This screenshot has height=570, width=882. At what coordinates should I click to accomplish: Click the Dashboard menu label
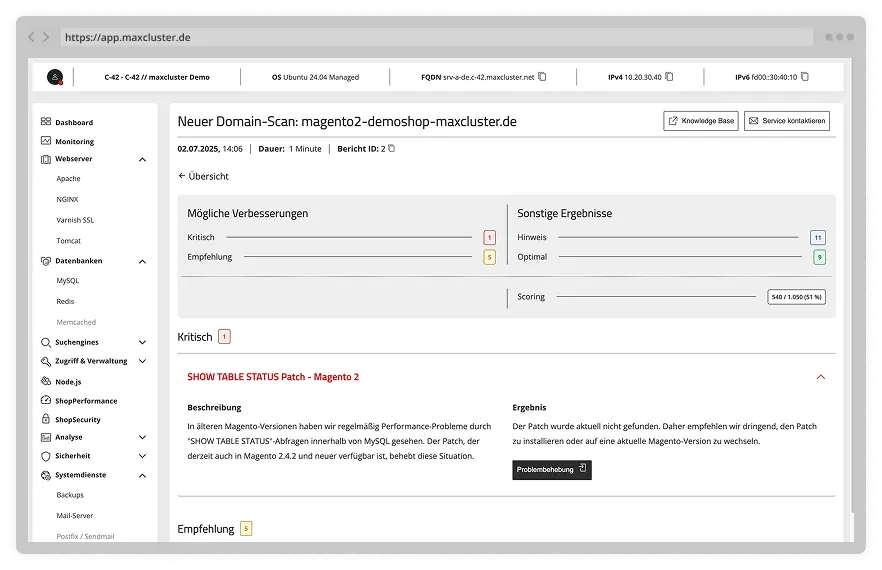coord(74,122)
